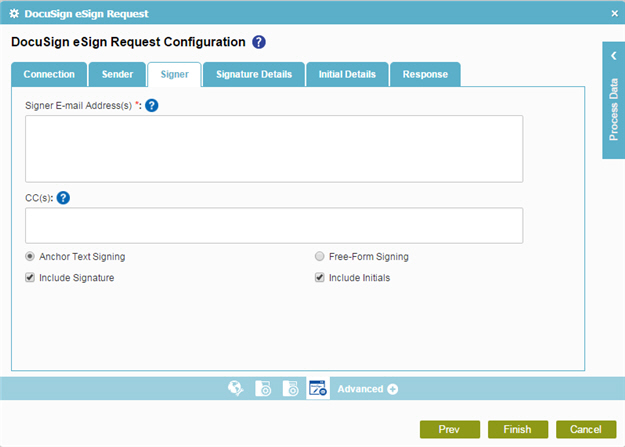Viewport: 625px width, 447px height.
Task: Click the first document-gear icon in bottom toolbar
Action: [263, 388]
